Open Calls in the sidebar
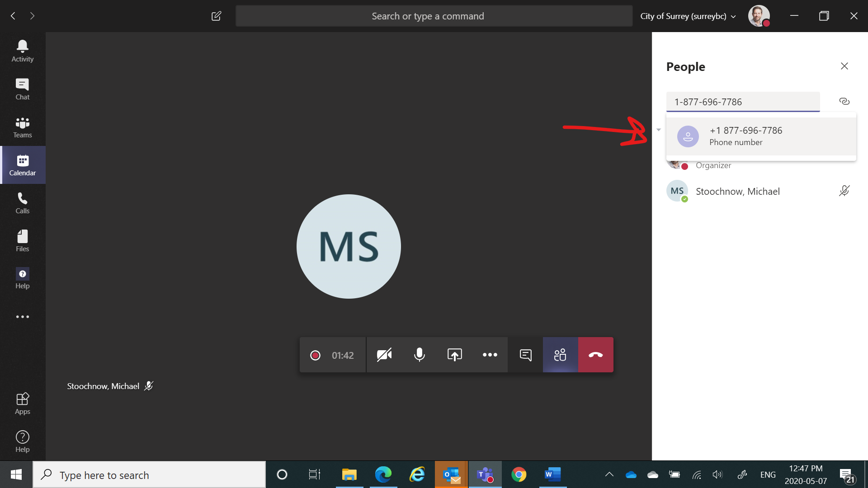Screen dimensions: 868x488 coord(23,203)
